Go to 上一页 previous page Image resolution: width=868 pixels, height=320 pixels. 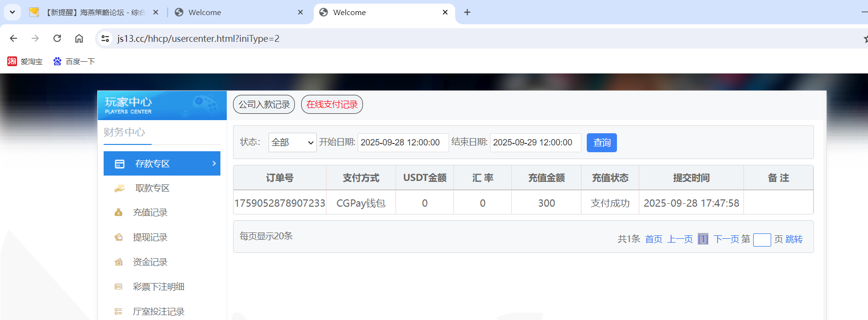point(680,239)
